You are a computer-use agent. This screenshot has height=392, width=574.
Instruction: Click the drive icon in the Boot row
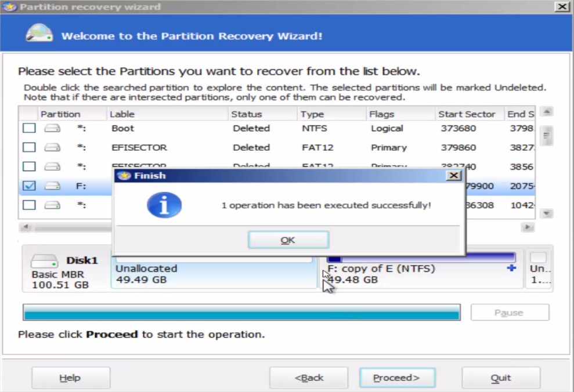[x=52, y=128]
